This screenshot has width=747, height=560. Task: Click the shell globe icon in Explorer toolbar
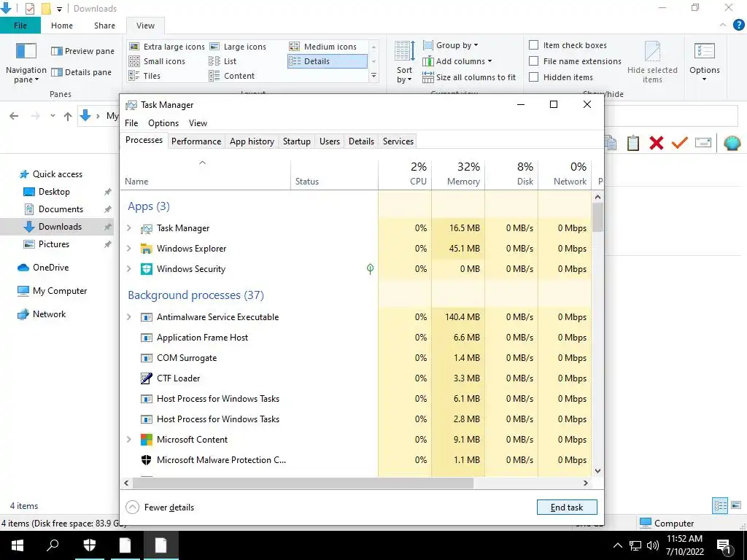click(732, 143)
